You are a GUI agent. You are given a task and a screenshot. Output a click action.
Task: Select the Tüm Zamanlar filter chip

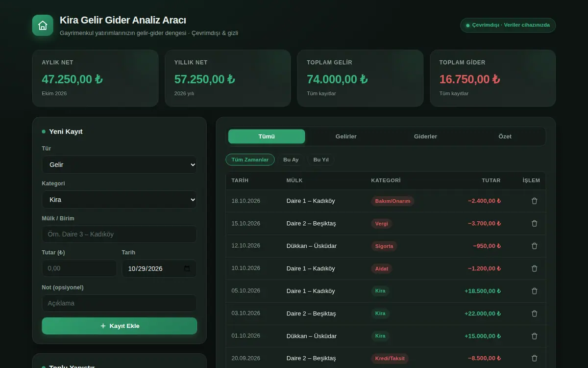point(250,159)
